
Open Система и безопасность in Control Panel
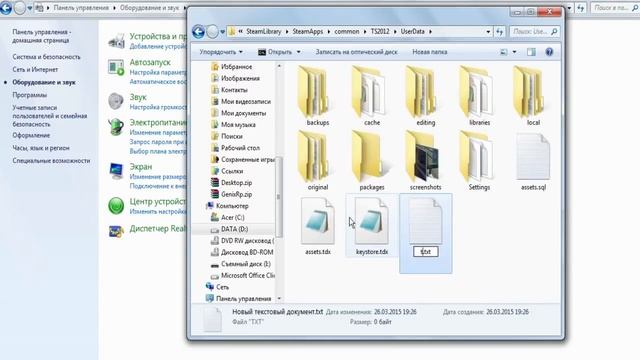pos(46,57)
